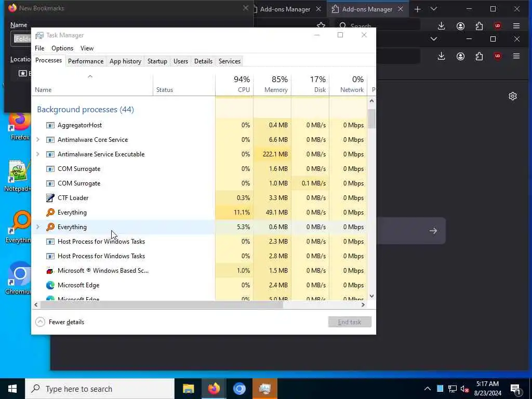Sort processes by Disk column
Viewport: 532px width, 399px height.
[x=311, y=85]
